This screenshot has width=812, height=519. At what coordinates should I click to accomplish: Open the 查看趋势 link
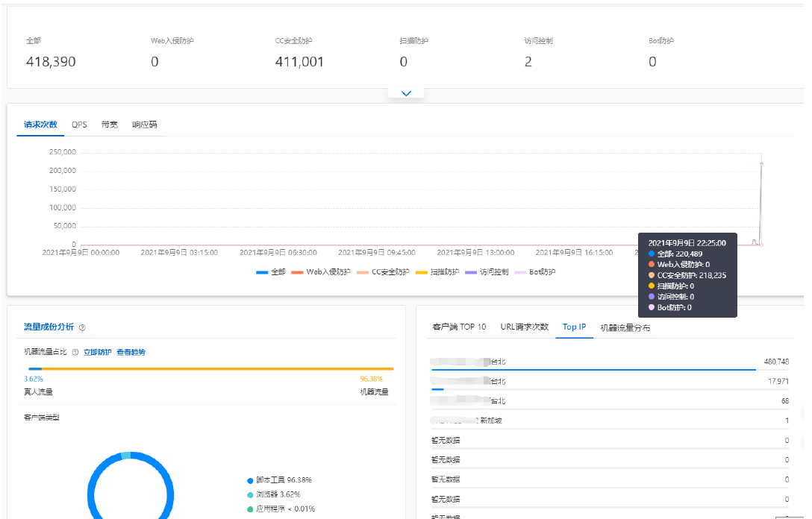coord(131,352)
